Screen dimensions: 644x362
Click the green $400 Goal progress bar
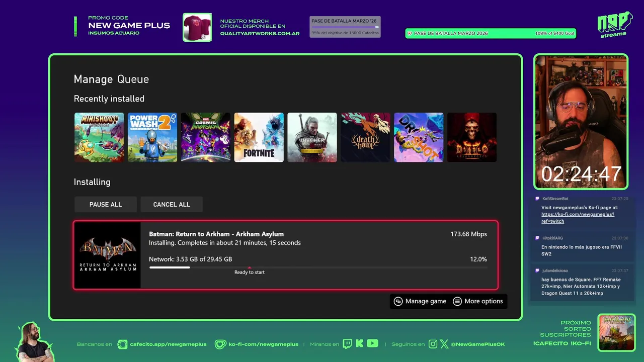coord(491,33)
